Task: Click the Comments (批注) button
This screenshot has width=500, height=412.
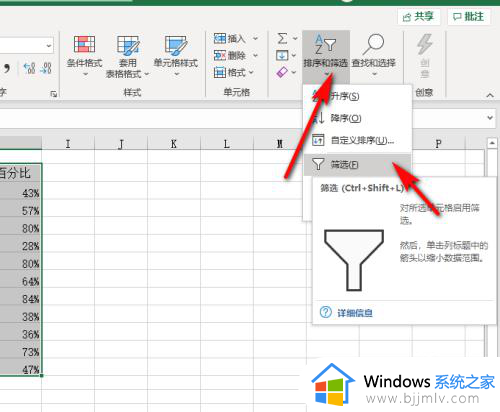Action: tap(469, 17)
